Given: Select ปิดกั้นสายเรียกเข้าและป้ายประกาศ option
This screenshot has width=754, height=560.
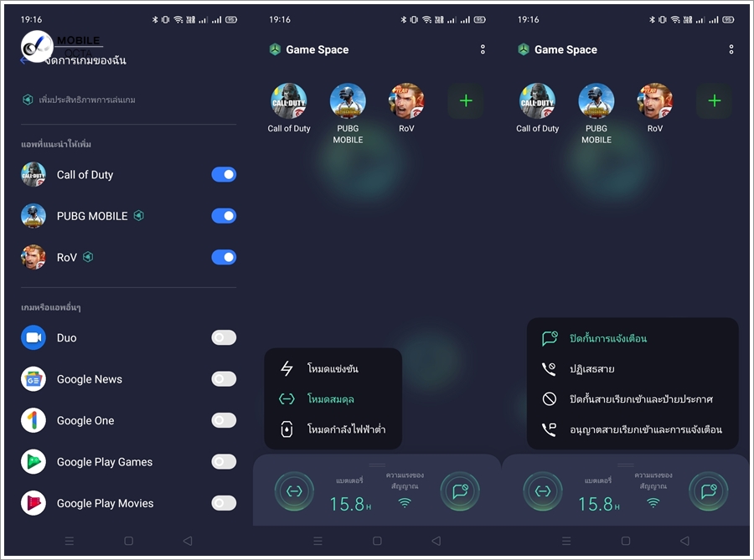Looking at the screenshot, I should click(633, 399).
